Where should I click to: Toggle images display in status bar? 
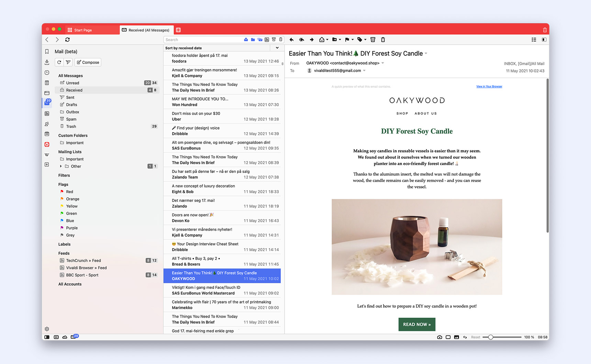(x=456, y=337)
